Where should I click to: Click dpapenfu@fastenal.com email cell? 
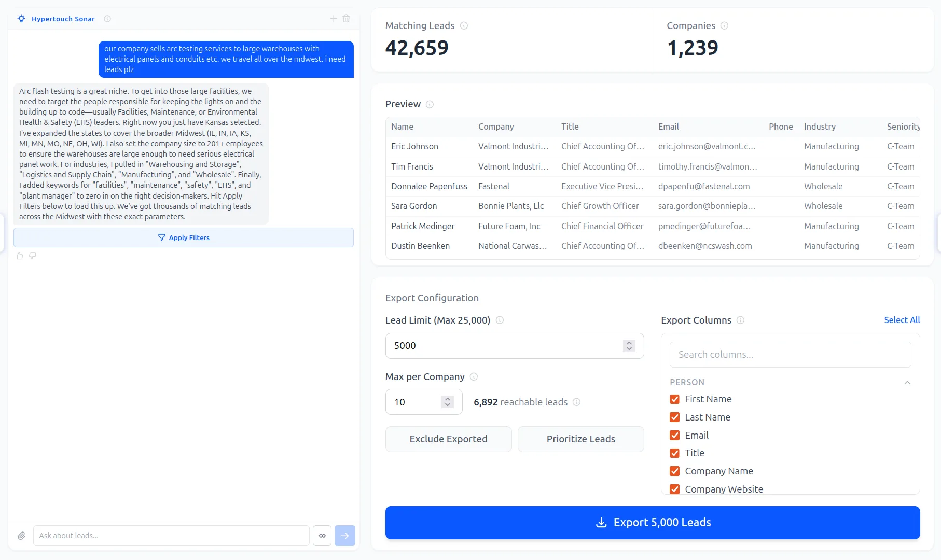tap(704, 186)
